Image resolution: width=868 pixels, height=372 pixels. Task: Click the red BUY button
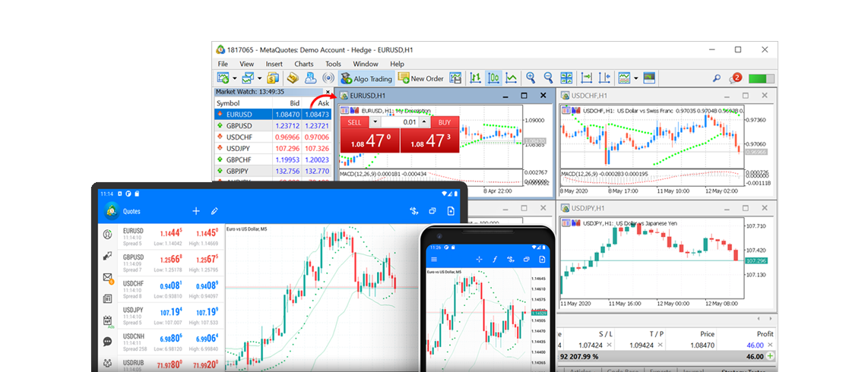coord(445,122)
